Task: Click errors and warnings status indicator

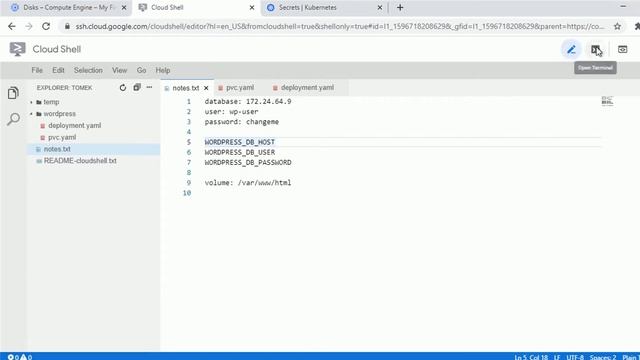Action: (x=20, y=357)
